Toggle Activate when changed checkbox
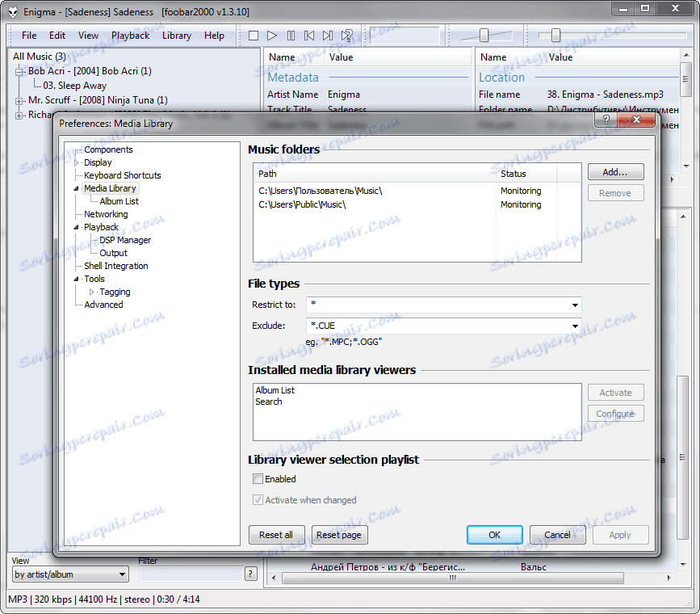This screenshot has width=700, height=614. coord(258,500)
